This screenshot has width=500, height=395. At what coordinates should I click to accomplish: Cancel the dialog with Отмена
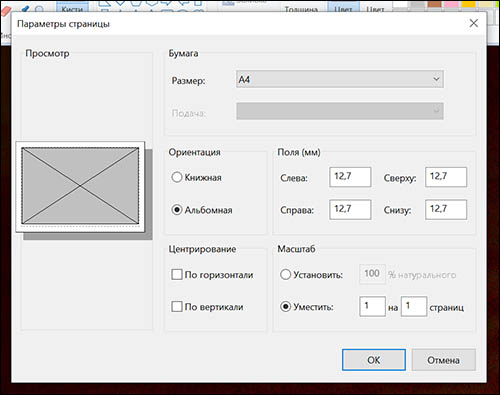[443, 360]
